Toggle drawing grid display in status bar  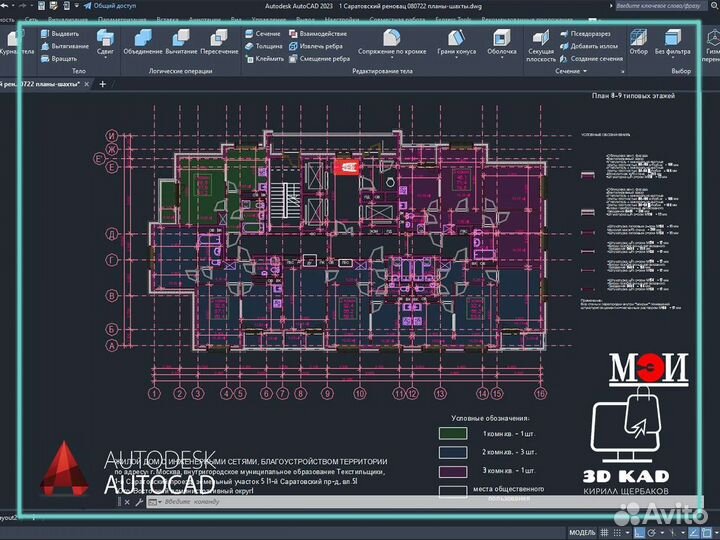click(x=604, y=533)
